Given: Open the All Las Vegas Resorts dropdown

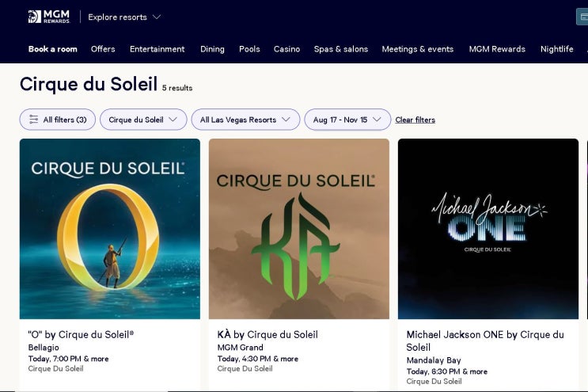Looking at the screenshot, I should [x=245, y=120].
